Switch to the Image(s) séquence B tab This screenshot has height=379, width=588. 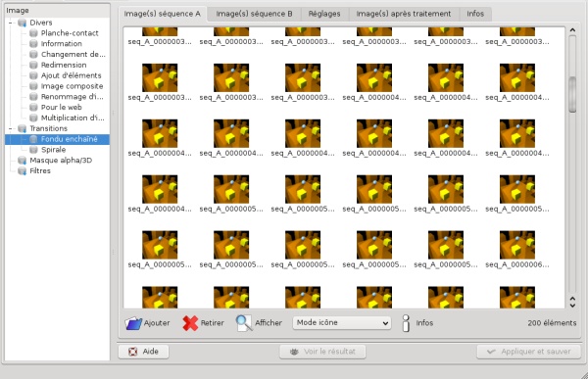tap(254, 14)
